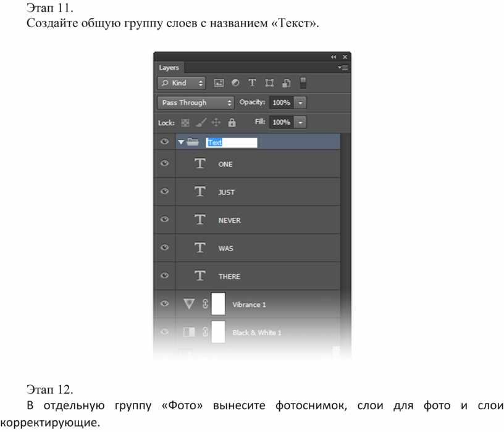Screen dimensions: 504x432
Task: Click the T thumbnail of NEVER layer
Action: pyautogui.click(x=200, y=220)
